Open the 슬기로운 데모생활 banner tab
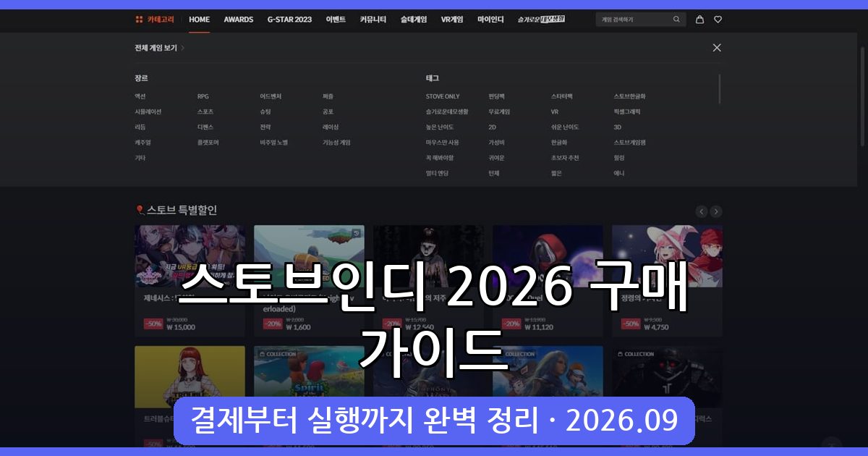868x456 pixels. point(541,20)
